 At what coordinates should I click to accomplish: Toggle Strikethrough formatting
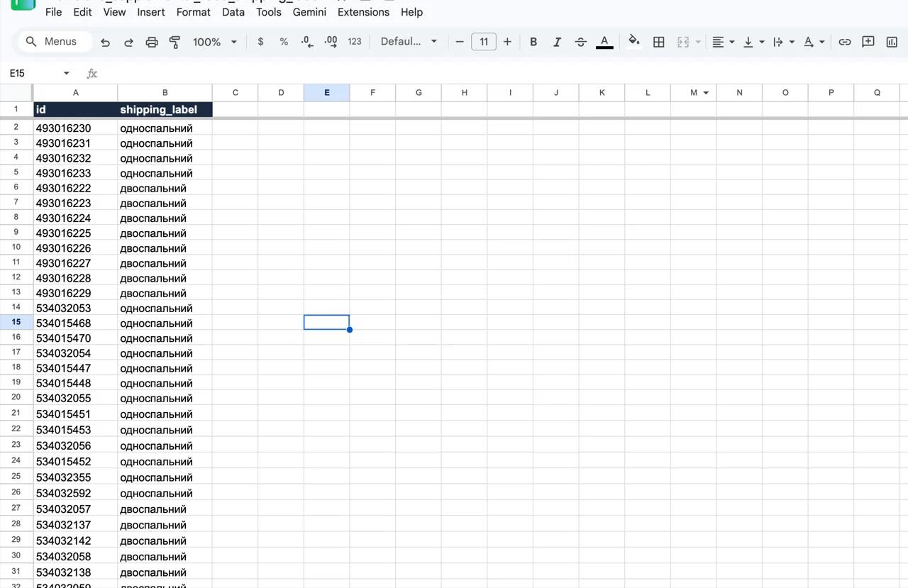[580, 42]
